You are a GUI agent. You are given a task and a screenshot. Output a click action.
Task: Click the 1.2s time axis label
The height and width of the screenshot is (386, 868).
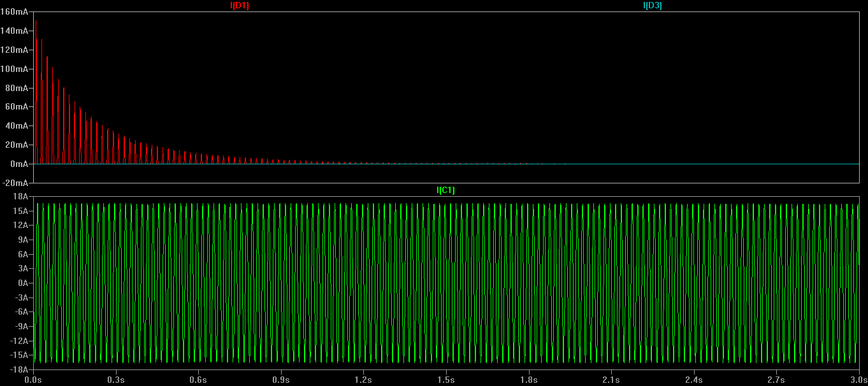364,380
